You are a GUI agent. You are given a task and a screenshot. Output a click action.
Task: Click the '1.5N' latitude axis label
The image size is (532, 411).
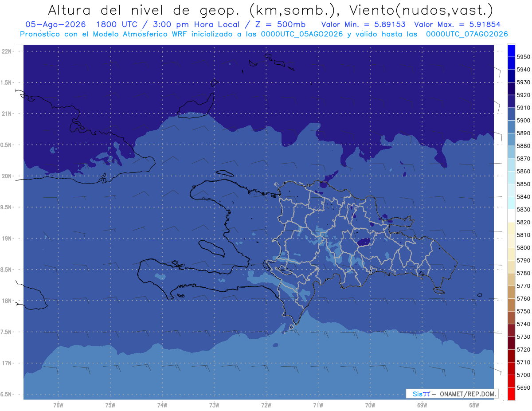pos(7,82)
